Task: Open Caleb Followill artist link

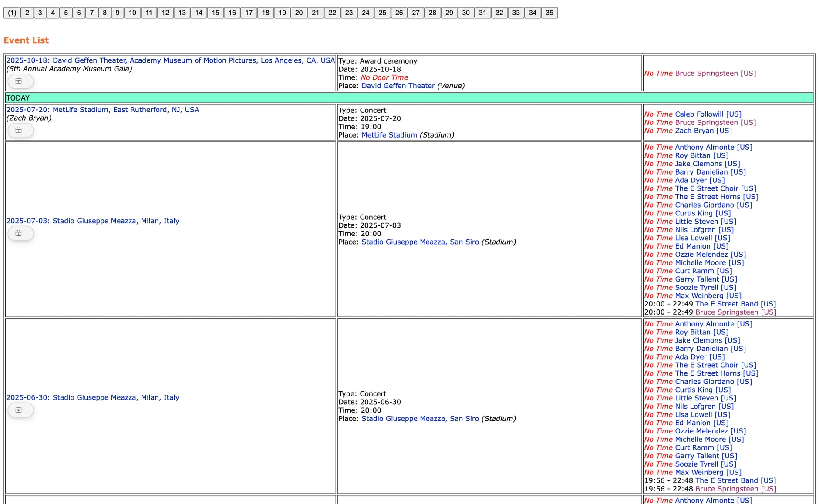Action: click(708, 114)
